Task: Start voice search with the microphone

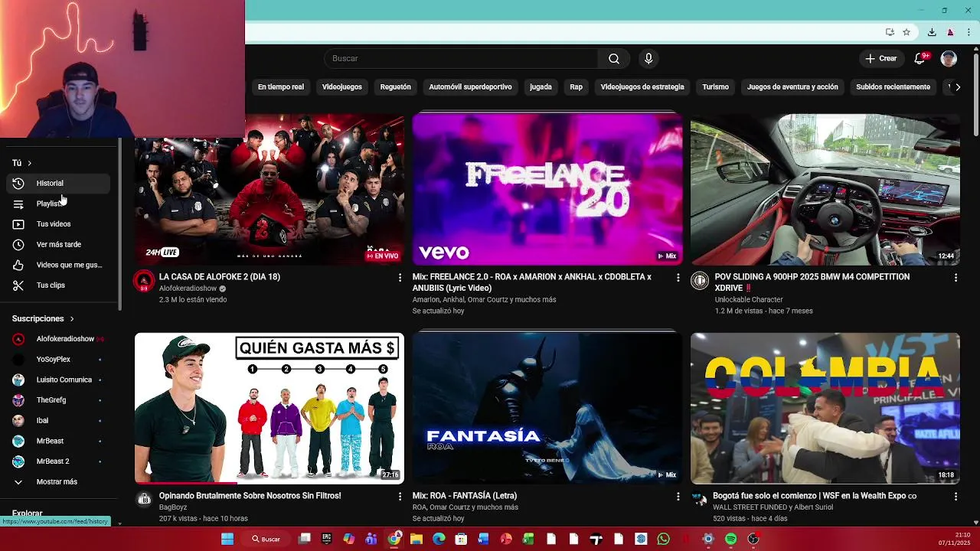Action: point(648,59)
